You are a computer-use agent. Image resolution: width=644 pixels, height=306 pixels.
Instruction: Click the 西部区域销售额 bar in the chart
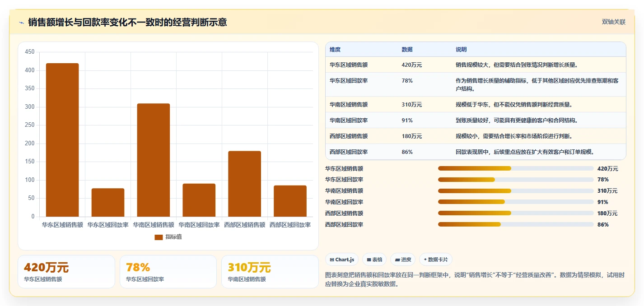point(245,184)
